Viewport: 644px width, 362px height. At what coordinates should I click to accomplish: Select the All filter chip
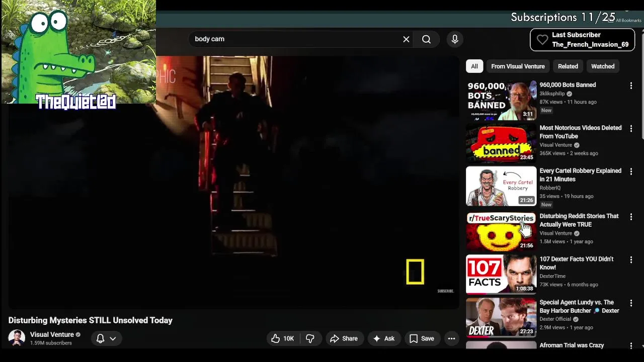(x=474, y=66)
